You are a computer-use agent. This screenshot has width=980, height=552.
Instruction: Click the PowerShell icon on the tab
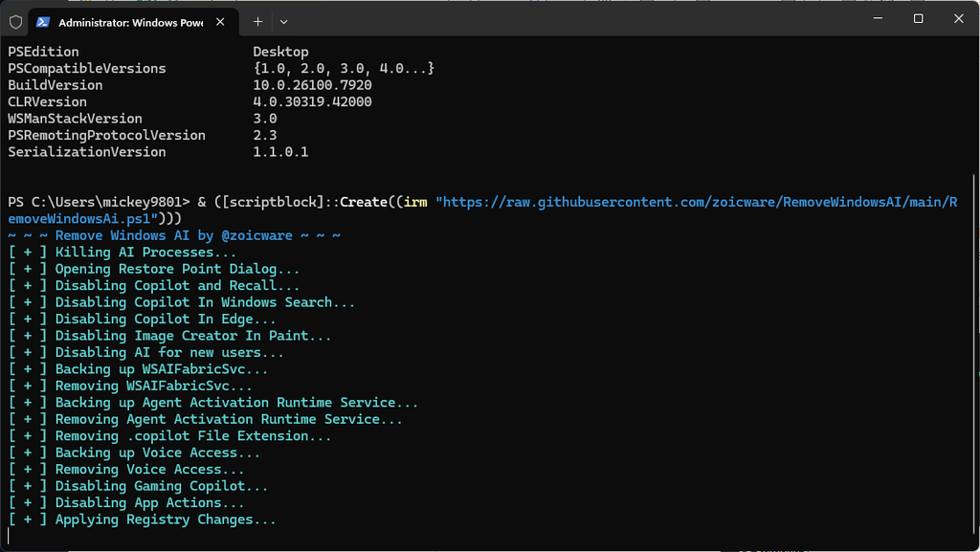(44, 21)
